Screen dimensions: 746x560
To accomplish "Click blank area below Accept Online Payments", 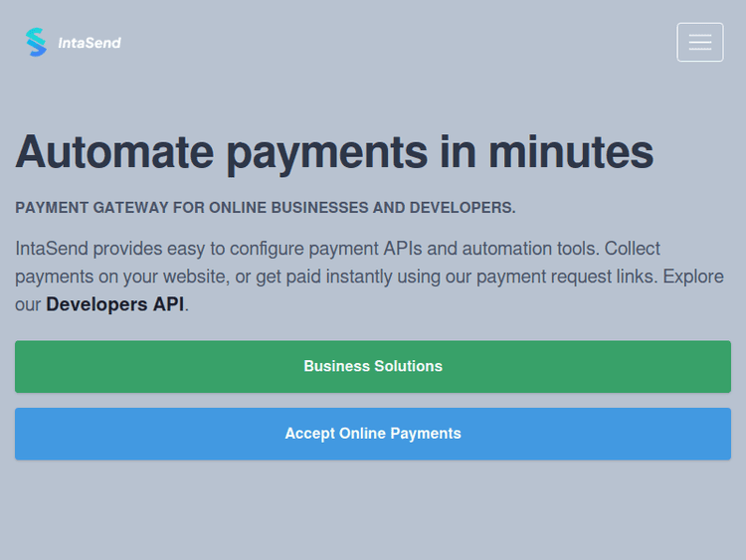I will pos(373,512).
